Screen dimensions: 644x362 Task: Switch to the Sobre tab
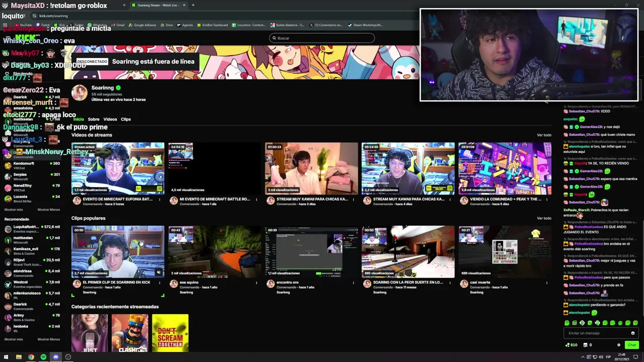coord(94,119)
